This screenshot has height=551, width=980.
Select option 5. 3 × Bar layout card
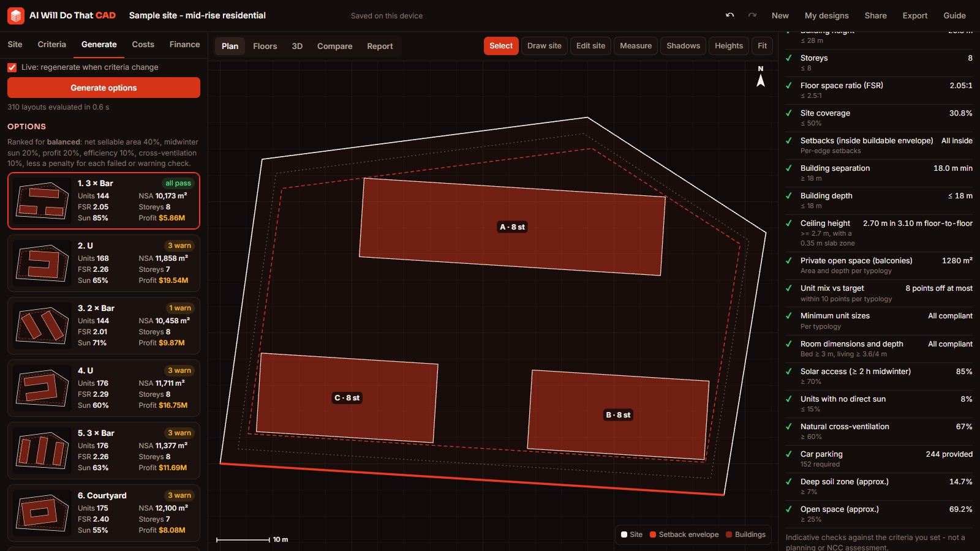[x=104, y=451]
